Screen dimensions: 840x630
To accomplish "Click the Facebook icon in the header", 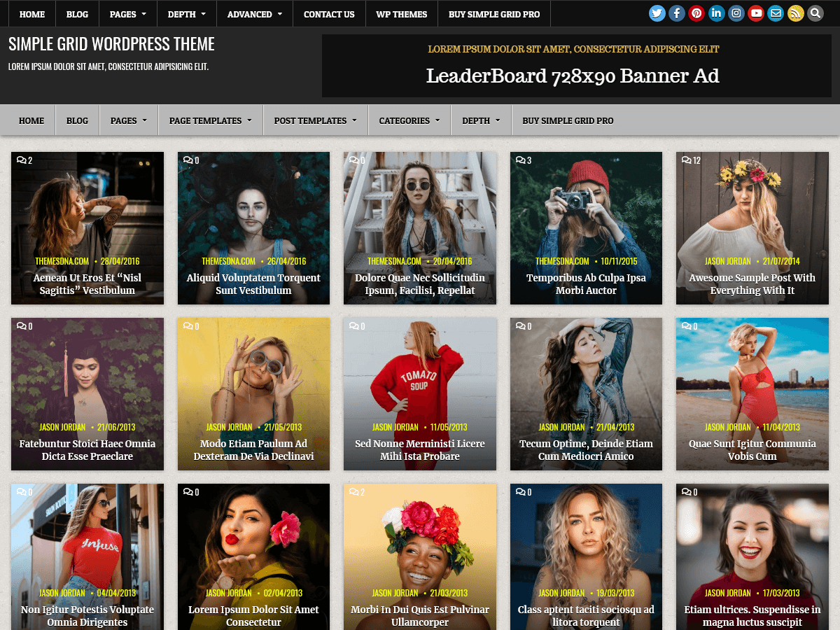I will pyautogui.click(x=676, y=13).
